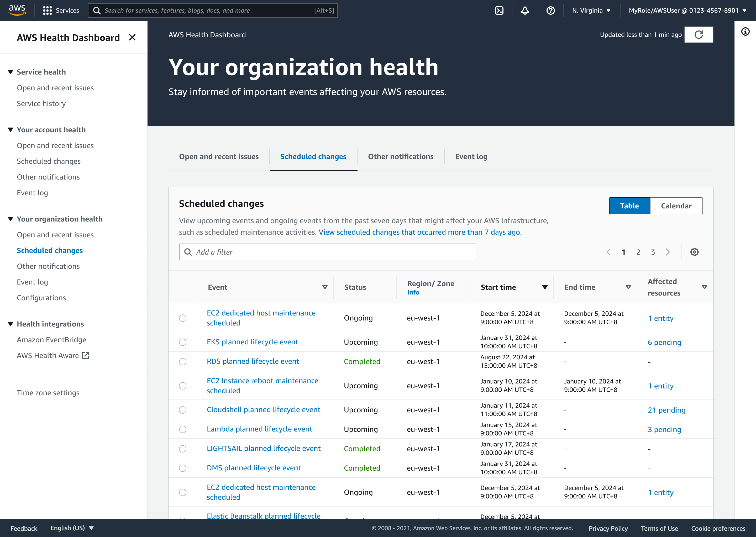Open the help question mark icon
This screenshot has height=537, width=756.
tap(550, 10)
